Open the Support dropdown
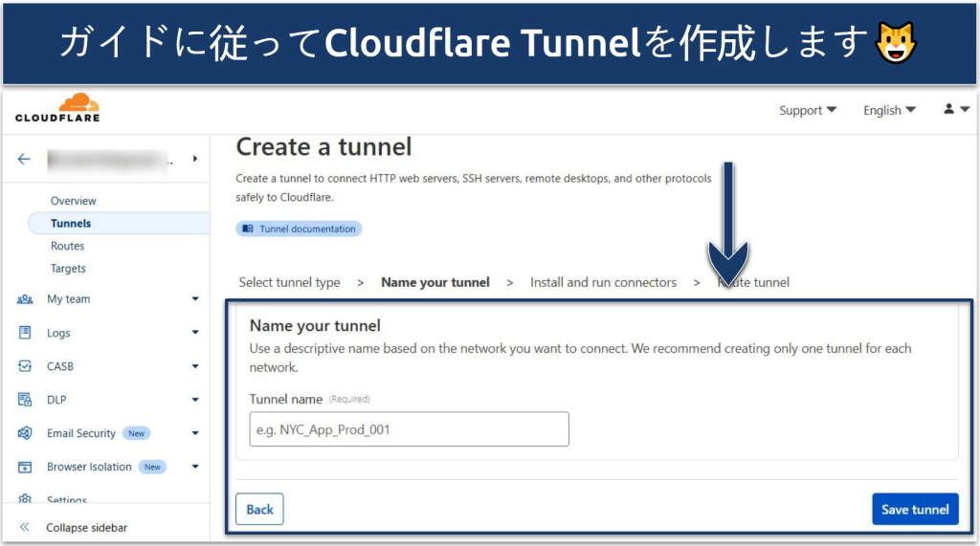Image resolution: width=980 pixels, height=546 pixels. 807,110
